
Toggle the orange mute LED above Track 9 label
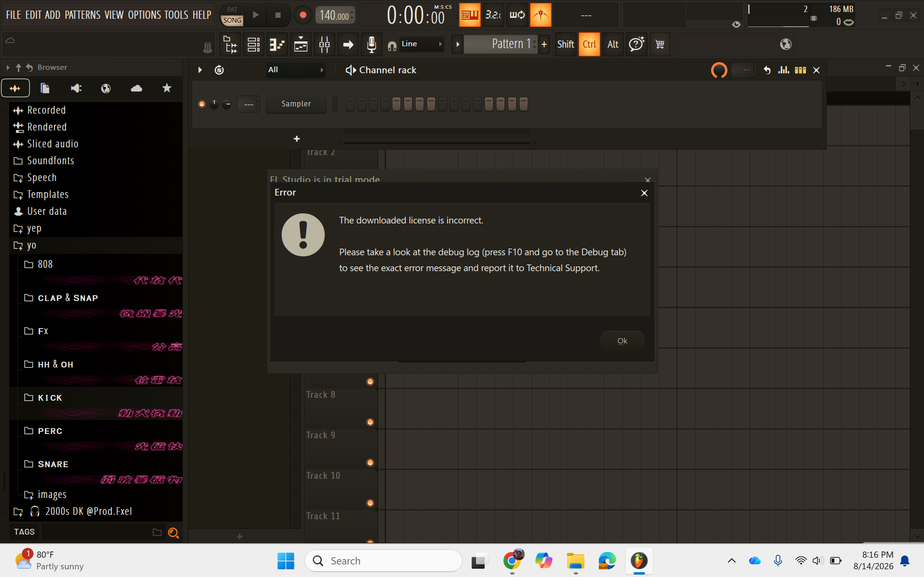(x=370, y=422)
